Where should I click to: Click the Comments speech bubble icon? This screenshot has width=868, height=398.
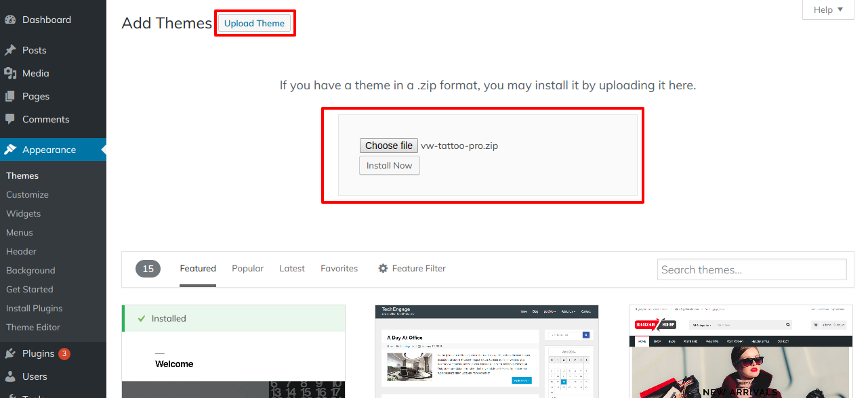10,119
